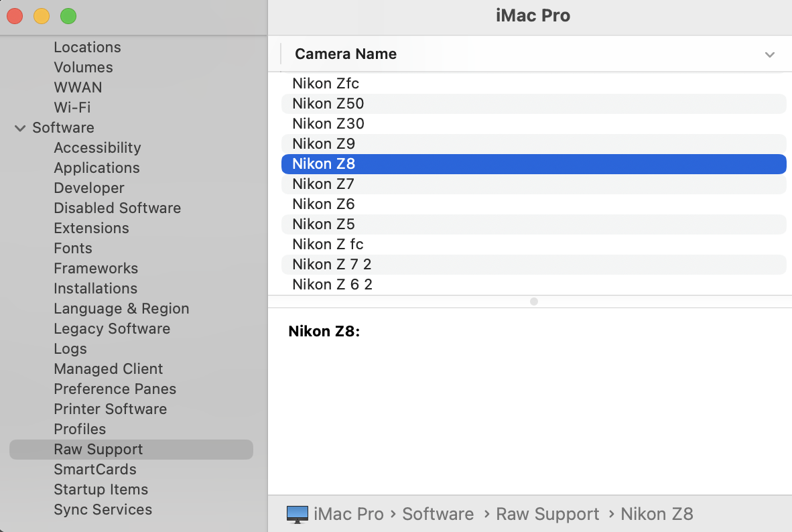
Task: Show Startup Items in sidebar
Action: point(101,489)
